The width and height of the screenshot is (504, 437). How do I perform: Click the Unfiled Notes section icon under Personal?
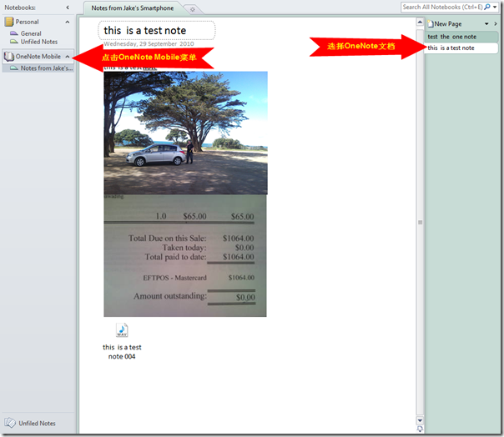click(14, 42)
